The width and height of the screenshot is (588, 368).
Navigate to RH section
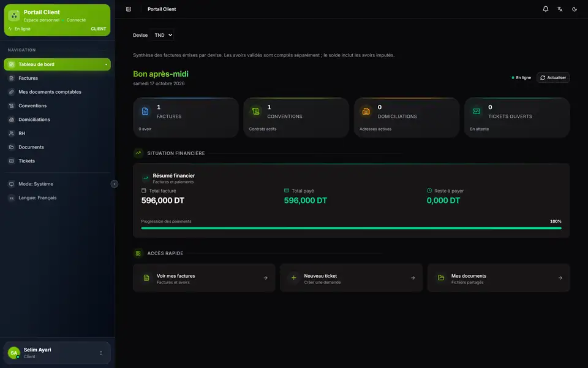click(58, 133)
